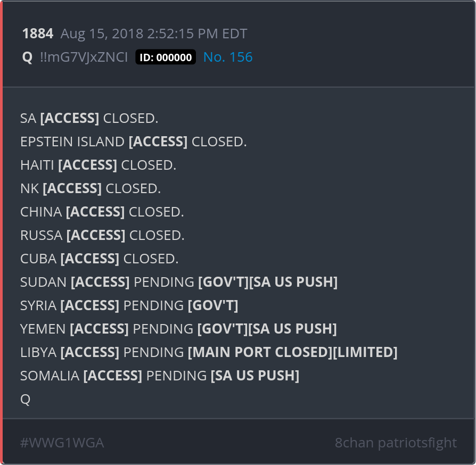The width and height of the screenshot is (476, 465).
Task: Click the tripcode !!mG7VJxZNCI
Action: coord(84,57)
